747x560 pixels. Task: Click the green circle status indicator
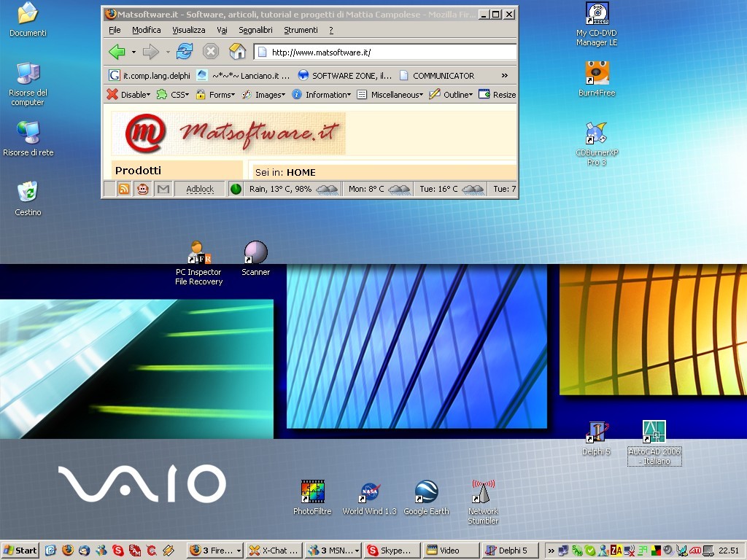236,189
